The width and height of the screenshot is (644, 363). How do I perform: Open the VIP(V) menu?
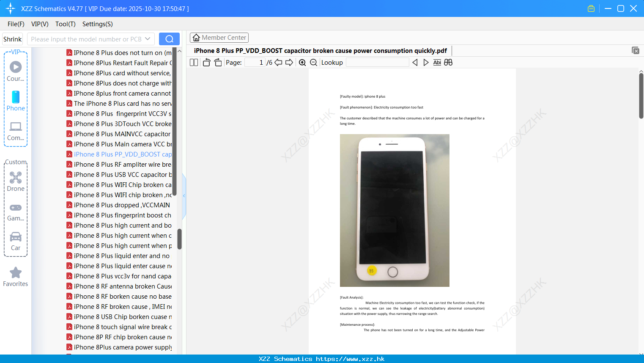tap(40, 24)
